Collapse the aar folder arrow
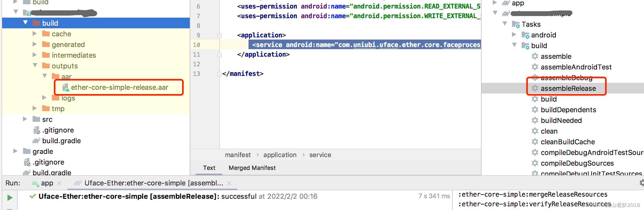644x210 pixels. coord(45,76)
